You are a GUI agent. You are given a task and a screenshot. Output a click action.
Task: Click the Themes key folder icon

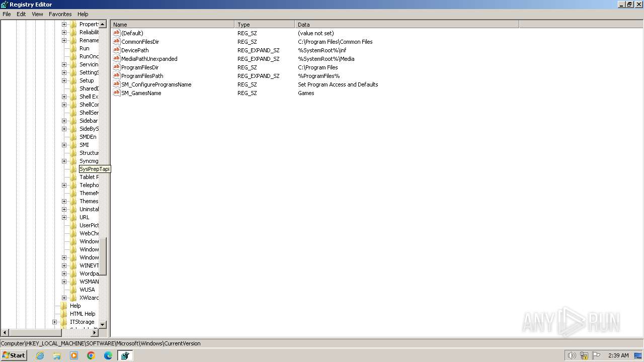[73, 201]
